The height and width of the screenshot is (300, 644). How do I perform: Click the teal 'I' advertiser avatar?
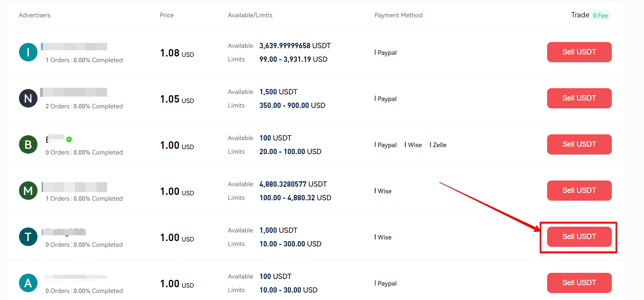pos(28,52)
